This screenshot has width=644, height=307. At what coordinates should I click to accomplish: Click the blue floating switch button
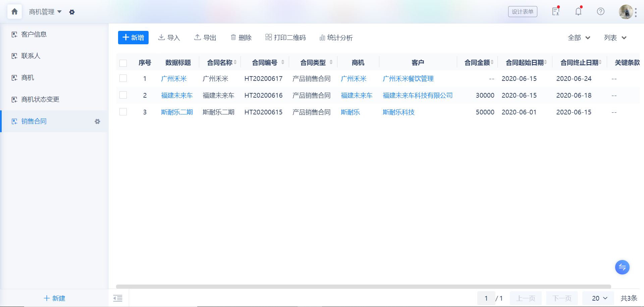[x=622, y=267]
